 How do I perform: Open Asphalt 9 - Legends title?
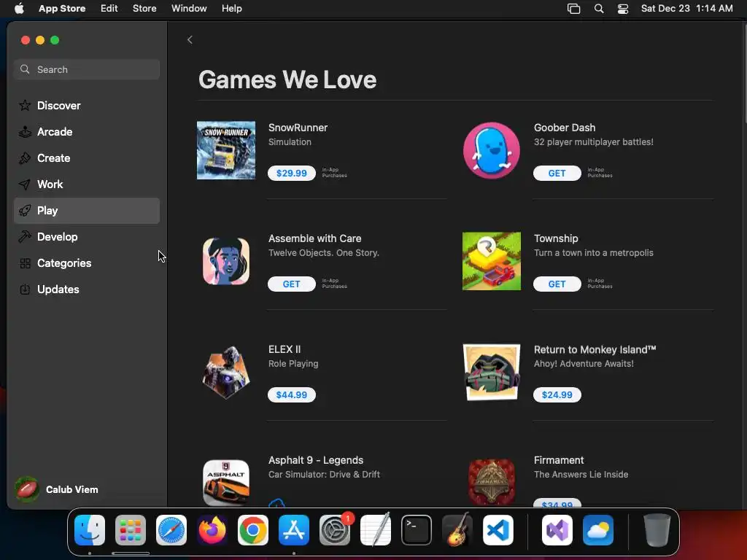(315, 461)
